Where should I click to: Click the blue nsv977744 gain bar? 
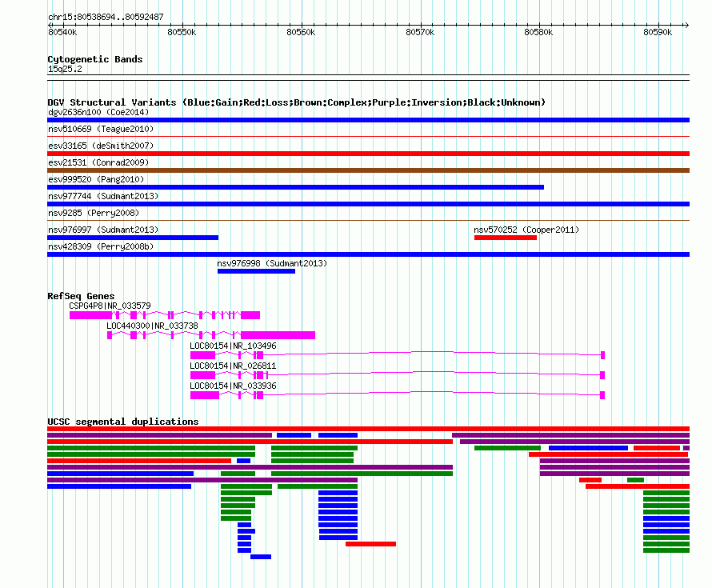point(368,204)
